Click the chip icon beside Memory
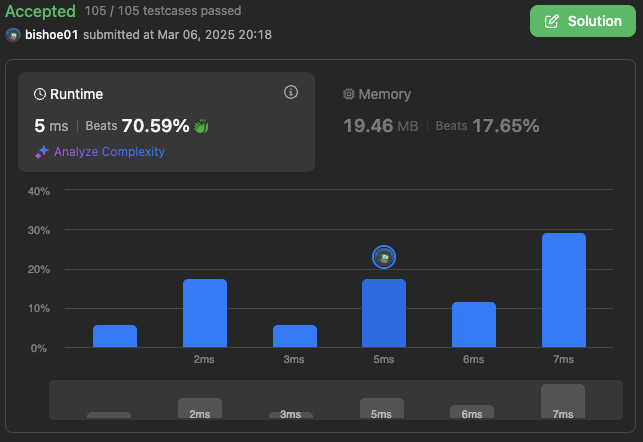The height and width of the screenshot is (442, 643). pyautogui.click(x=349, y=94)
